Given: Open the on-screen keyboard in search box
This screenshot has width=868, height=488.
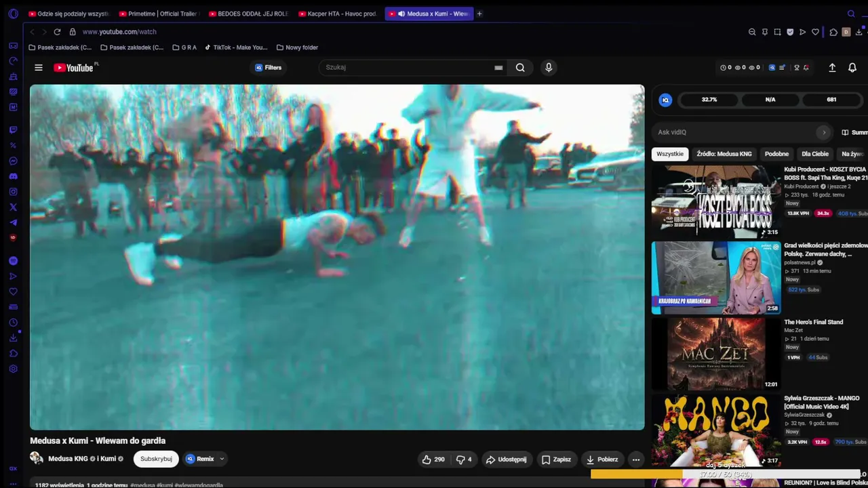Looking at the screenshot, I should [498, 68].
